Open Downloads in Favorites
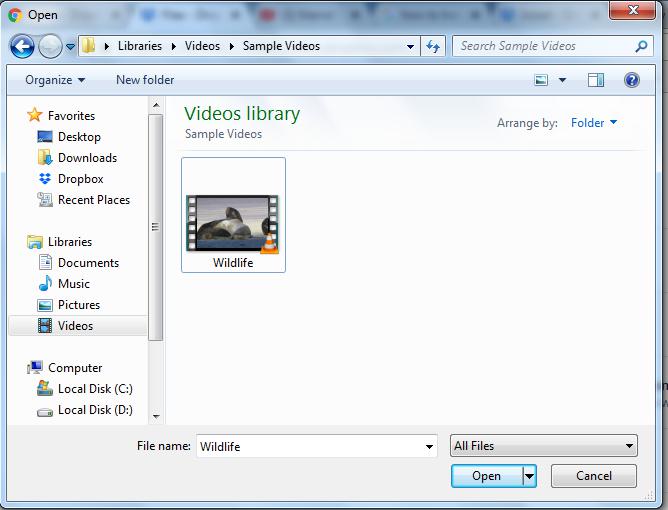The height and width of the screenshot is (510, 668). pos(87,158)
